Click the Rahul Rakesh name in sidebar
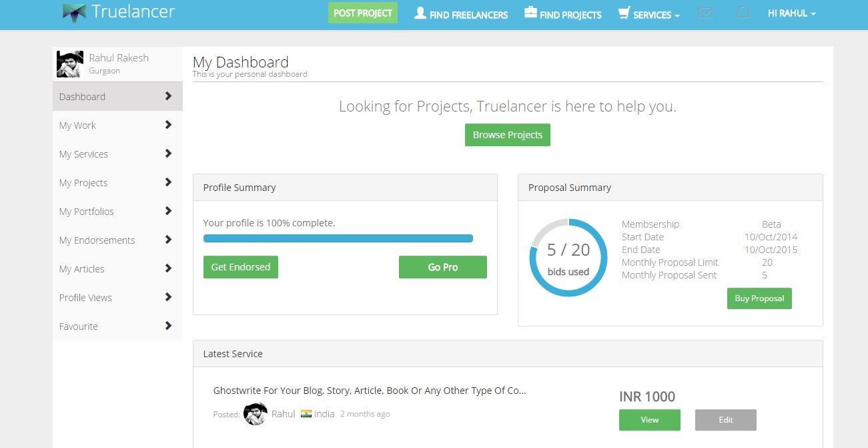Image resolution: width=868 pixels, height=448 pixels. click(119, 58)
